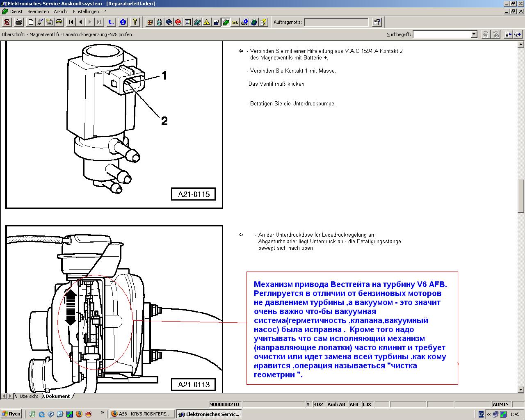525x420 pixels.
Task: Click the globe icon in the toolbar
Action: coord(253,22)
